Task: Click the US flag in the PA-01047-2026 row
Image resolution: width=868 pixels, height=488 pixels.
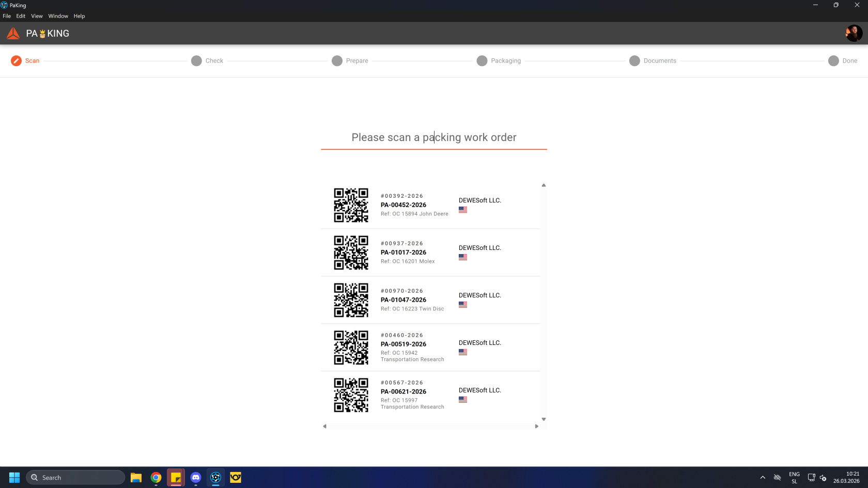Action: click(x=463, y=305)
